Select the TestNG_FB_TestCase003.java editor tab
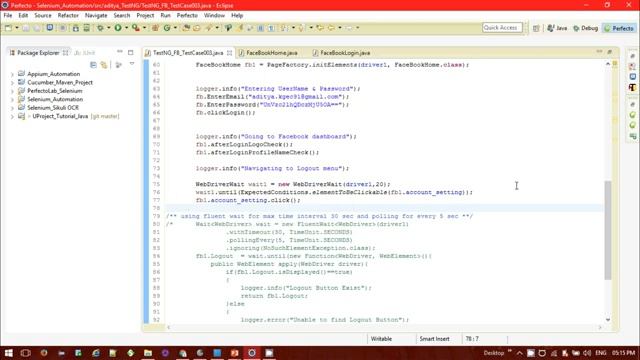The image size is (640, 360). (188, 53)
